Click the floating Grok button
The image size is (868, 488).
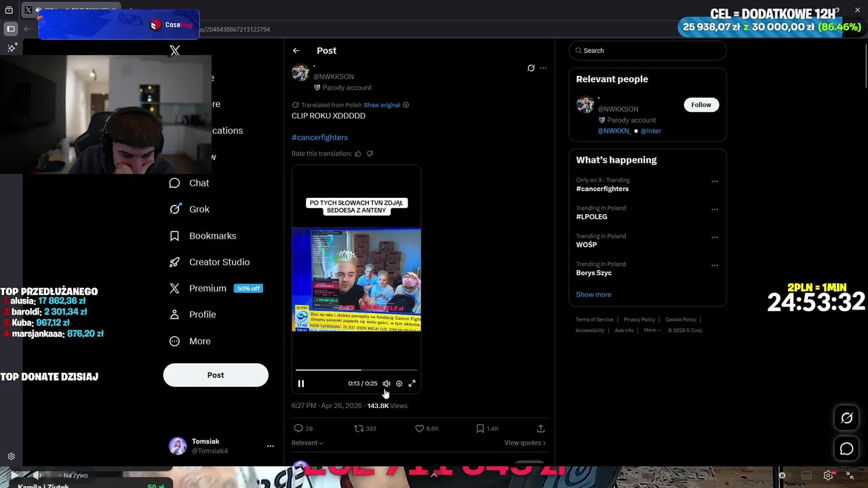pyautogui.click(x=847, y=418)
